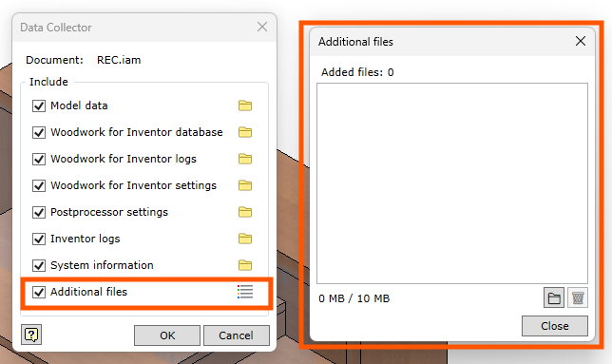Open folder icon for System information

[x=245, y=265]
